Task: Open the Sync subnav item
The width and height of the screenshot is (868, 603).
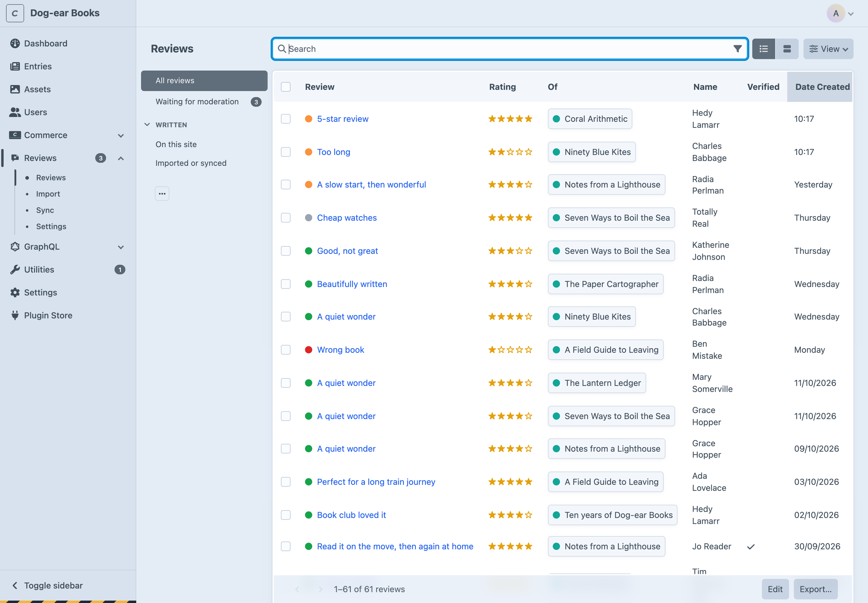Action: point(45,210)
